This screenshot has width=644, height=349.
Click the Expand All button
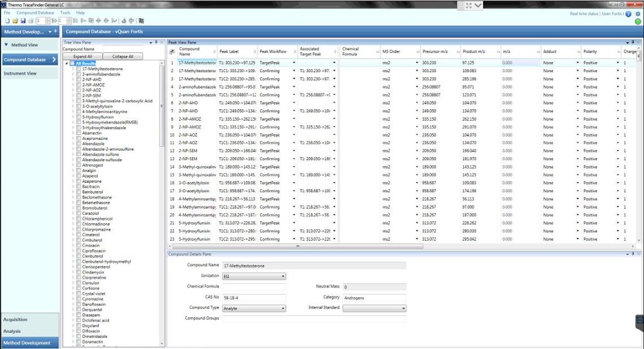tap(82, 56)
